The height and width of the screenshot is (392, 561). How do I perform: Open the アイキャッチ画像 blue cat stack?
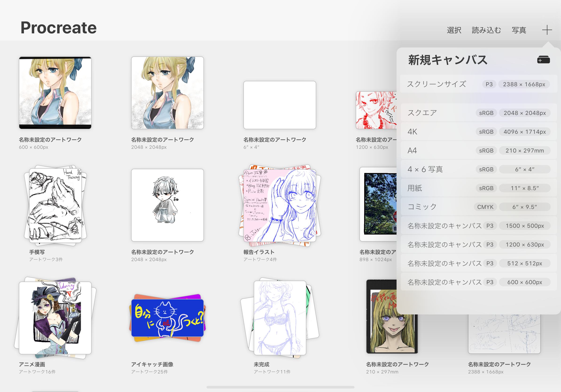[x=167, y=318]
